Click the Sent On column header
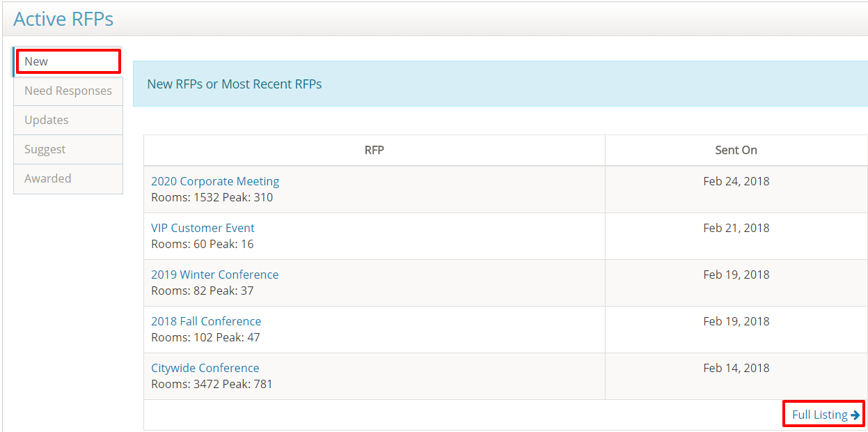The width and height of the screenshot is (868, 432). (x=736, y=150)
